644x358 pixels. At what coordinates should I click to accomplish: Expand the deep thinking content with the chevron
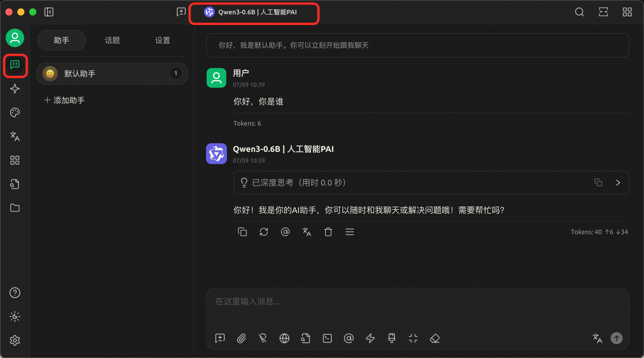618,183
